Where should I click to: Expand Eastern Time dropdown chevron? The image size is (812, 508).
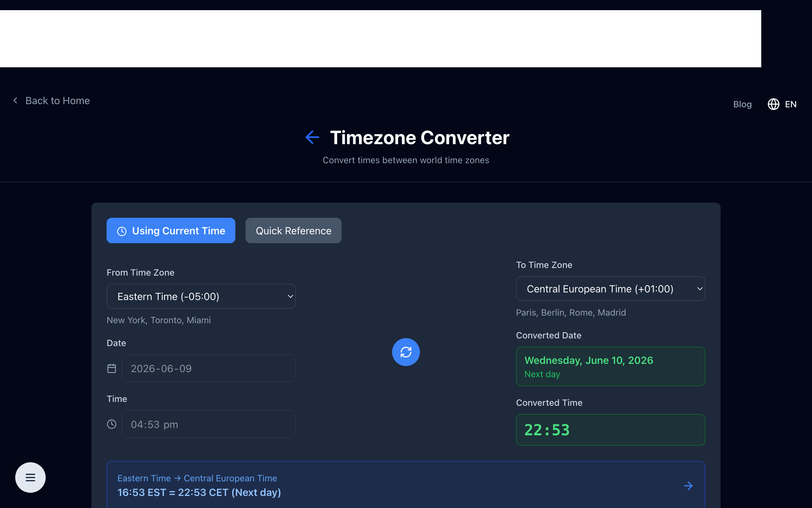click(x=290, y=296)
